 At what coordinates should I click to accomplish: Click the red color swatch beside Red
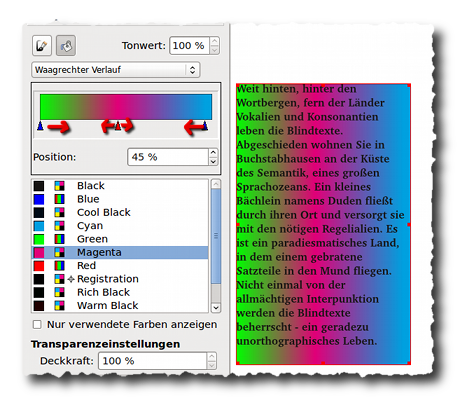39,266
